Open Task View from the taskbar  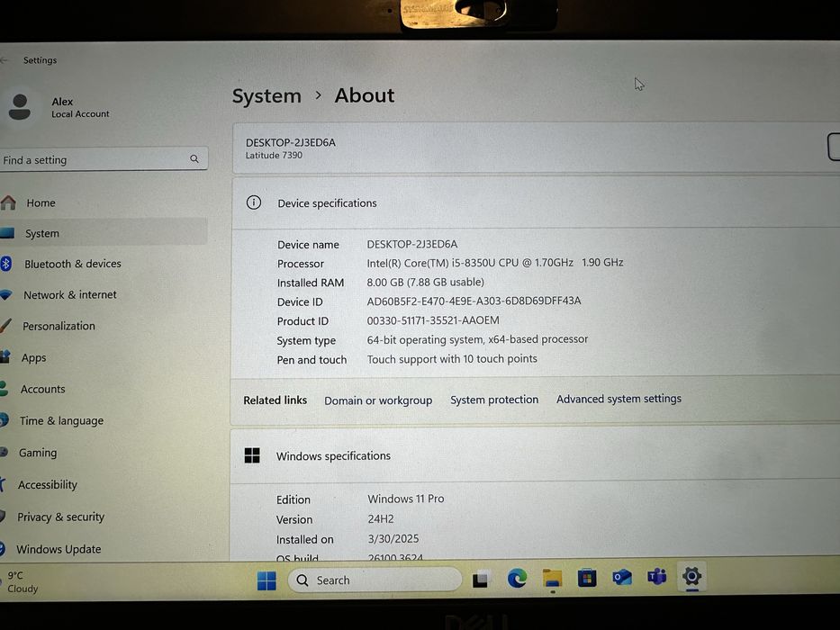[x=480, y=580]
